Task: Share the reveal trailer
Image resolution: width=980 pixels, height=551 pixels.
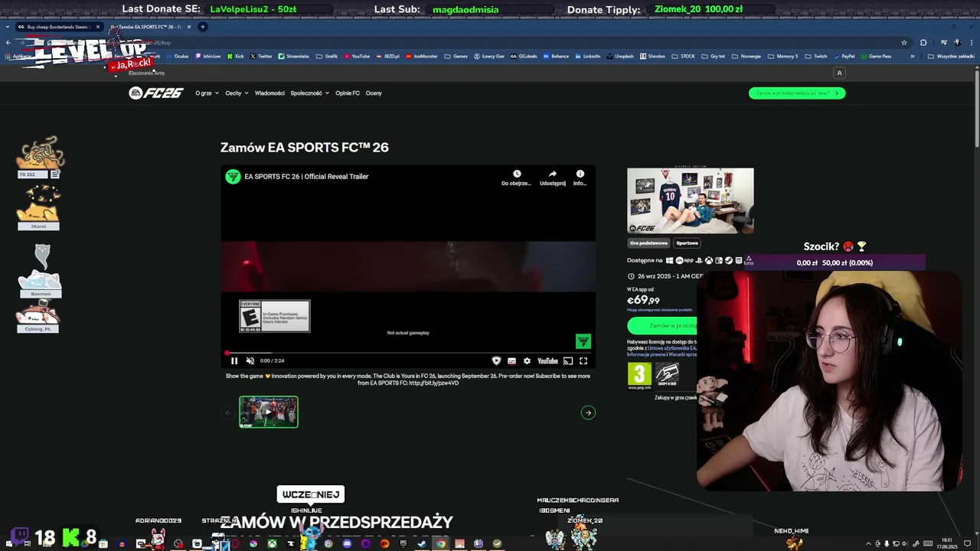Action: 552,178
